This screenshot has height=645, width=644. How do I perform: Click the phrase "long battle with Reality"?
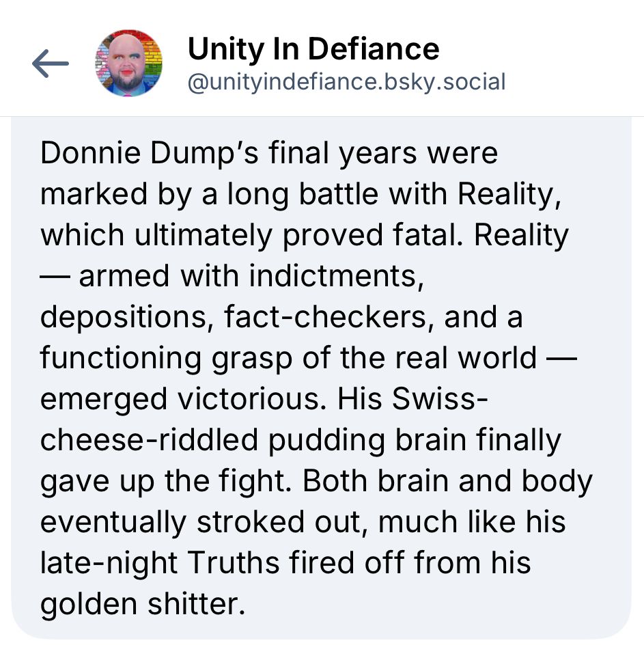391,194
